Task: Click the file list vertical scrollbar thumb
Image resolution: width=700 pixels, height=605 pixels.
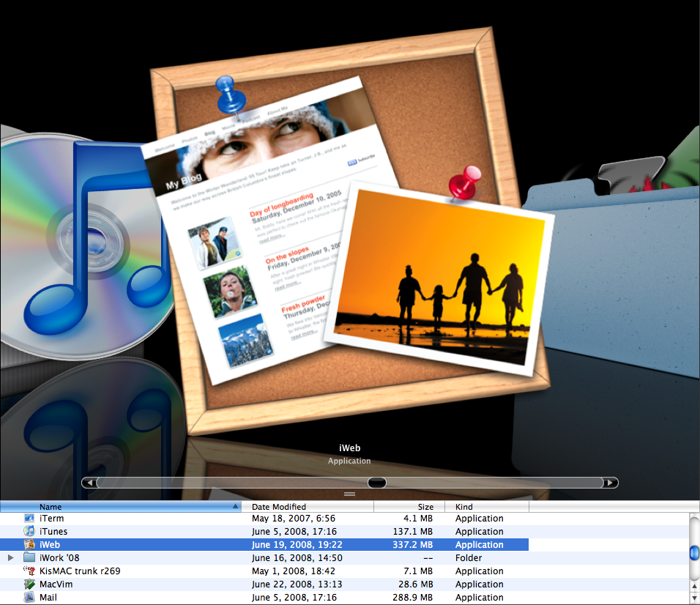Action: coord(694,552)
